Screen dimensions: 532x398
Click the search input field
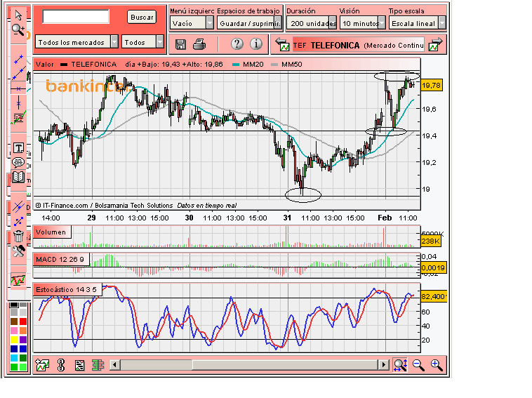[76, 17]
